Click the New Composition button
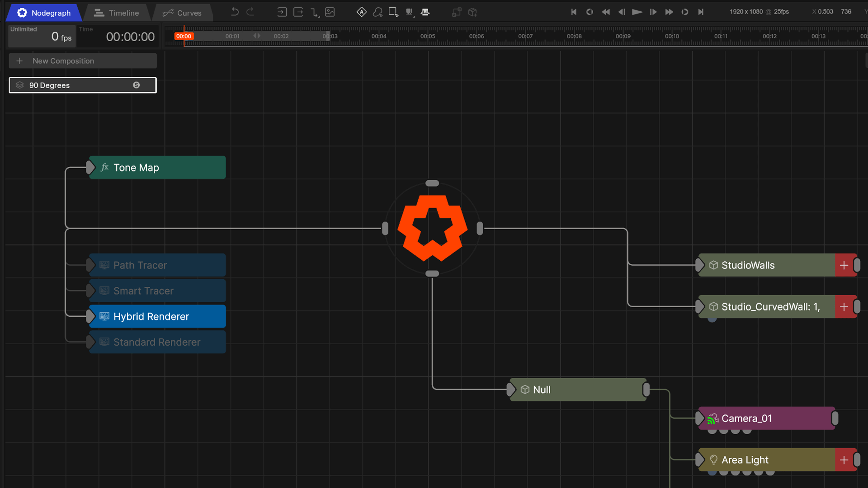This screenshot has height=488, width=868. click(x=82, y=61)
